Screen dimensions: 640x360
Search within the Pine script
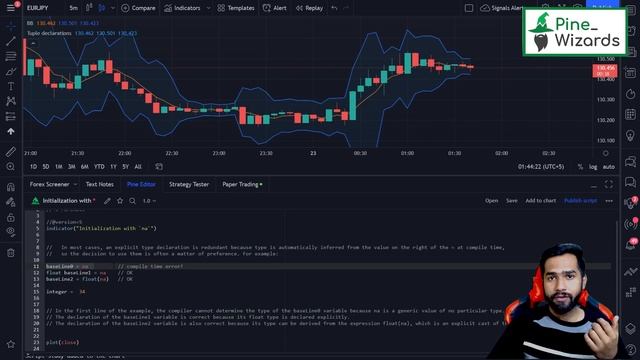tap(132, 201)
